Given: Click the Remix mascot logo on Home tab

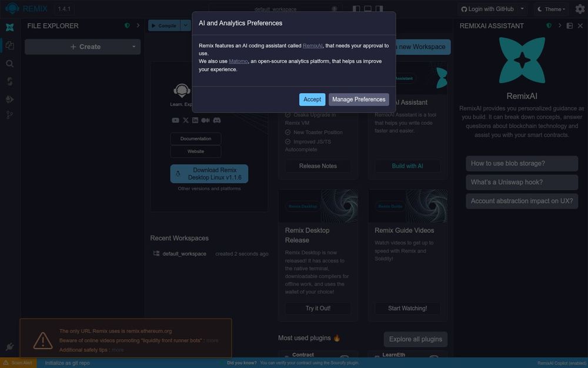Looking at the screenshot, I should coord(182,91).
